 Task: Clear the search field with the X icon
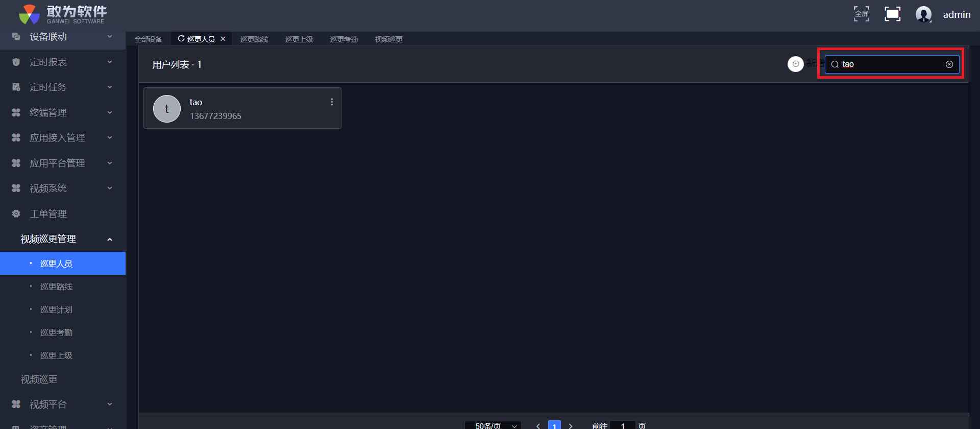coord(949,64)
